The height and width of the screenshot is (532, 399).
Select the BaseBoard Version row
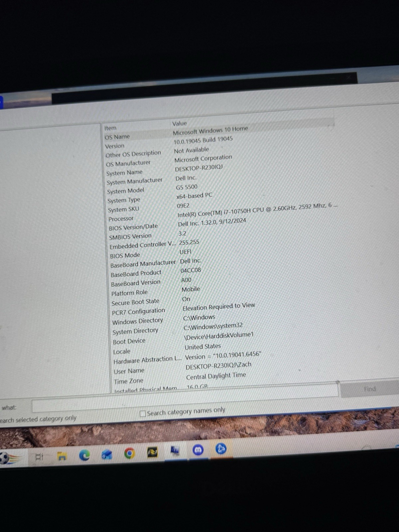click(136, 283)
